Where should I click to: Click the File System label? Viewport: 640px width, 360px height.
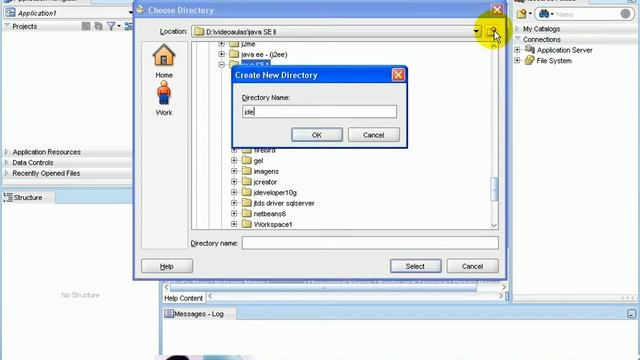tap(554, 60)
